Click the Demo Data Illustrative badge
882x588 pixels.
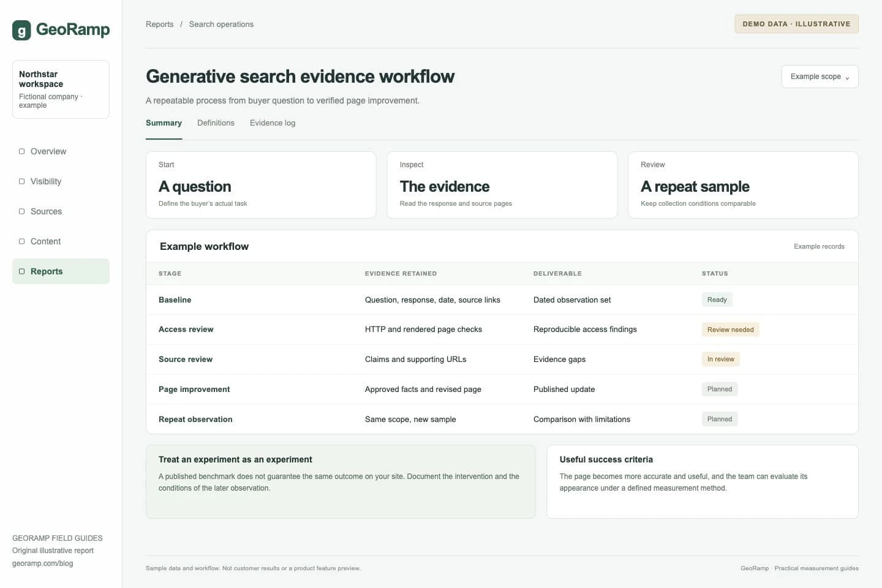coord(796,24)
